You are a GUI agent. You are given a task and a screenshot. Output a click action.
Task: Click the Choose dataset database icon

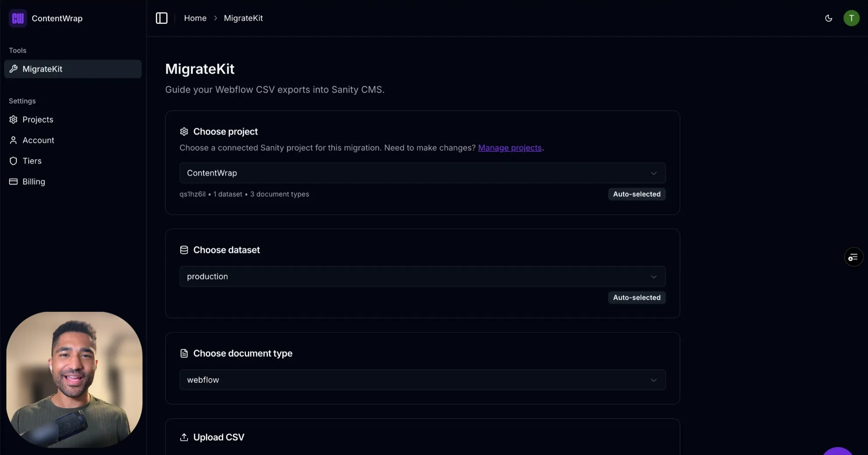click(184, 250)
